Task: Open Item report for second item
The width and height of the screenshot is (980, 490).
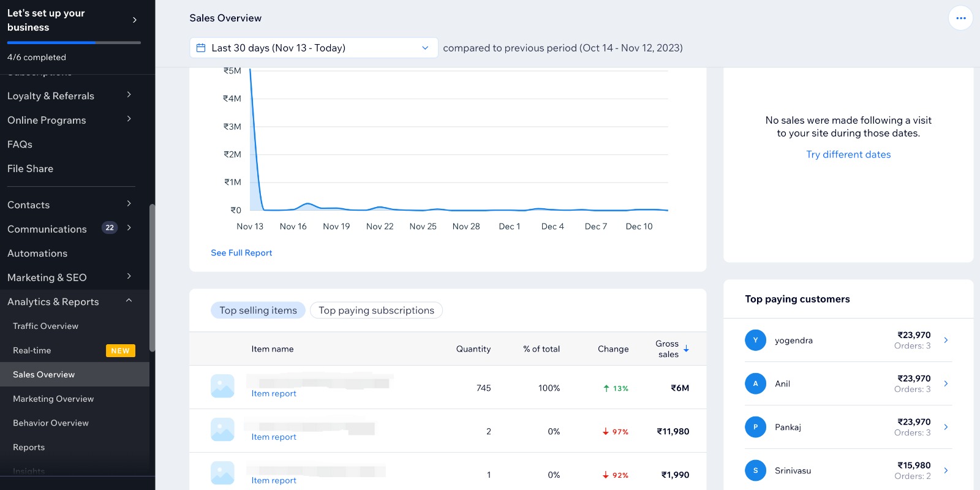Action: [x=274, y=437]
